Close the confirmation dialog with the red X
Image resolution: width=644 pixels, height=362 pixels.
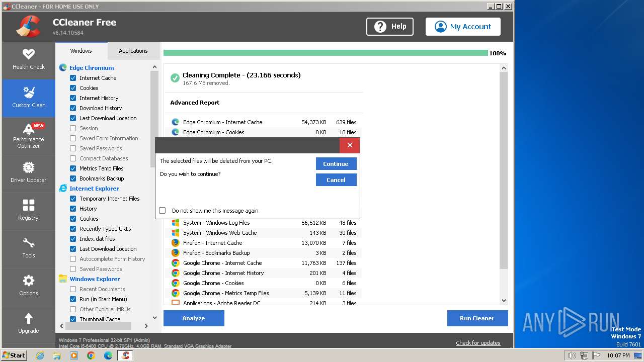click(350, 145)
